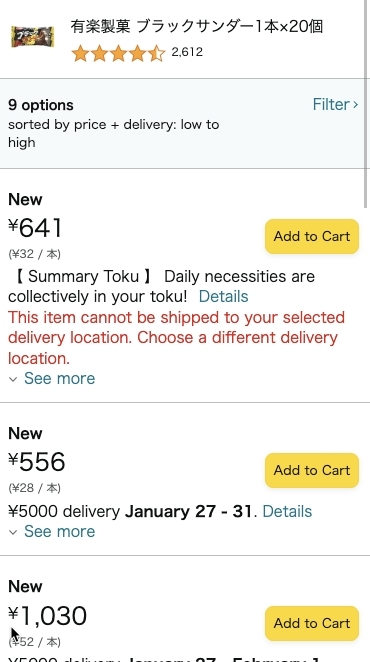Viewport: 370px width, 662px height.
Task: Click the chevron beside second See more
Action: [x=13, y=532]
